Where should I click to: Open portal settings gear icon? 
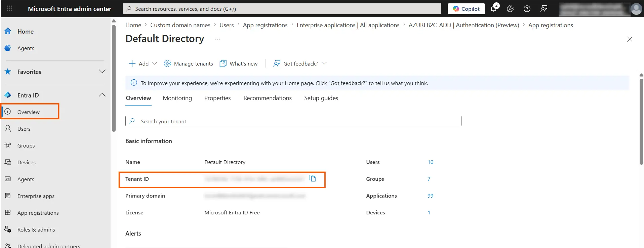tap(510, 9)
